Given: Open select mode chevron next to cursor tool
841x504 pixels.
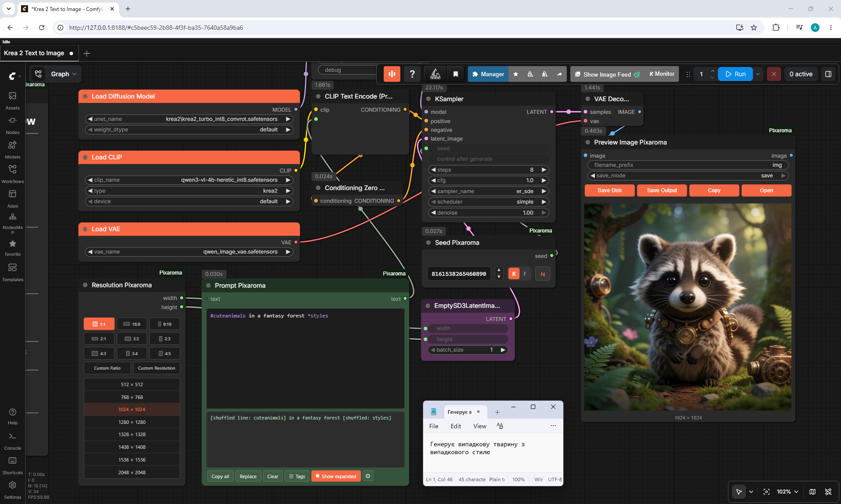Looking at the screenshot, I should pos(751,492).
